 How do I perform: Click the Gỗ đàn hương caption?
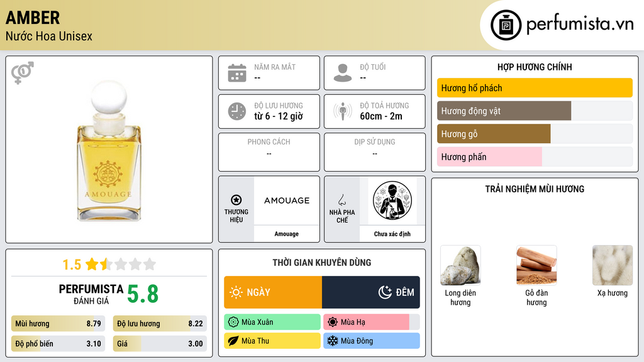click(536, 297)
